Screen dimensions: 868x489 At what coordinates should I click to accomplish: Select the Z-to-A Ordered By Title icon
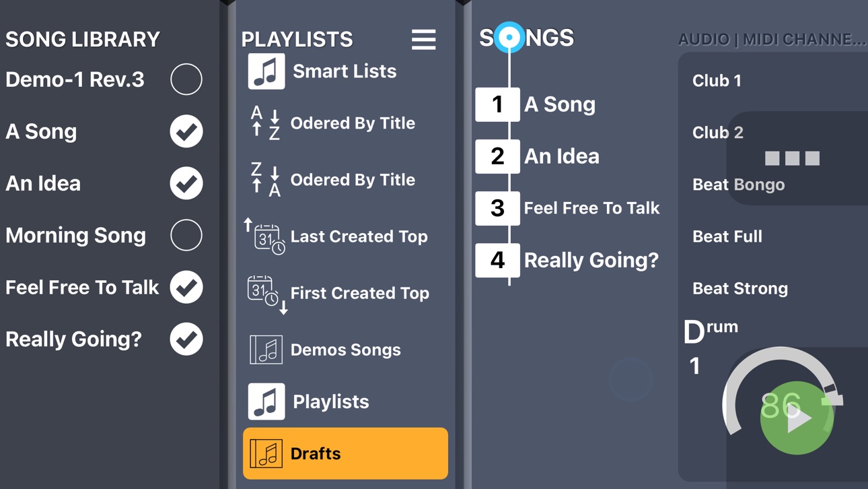click(x=265, y=180)
